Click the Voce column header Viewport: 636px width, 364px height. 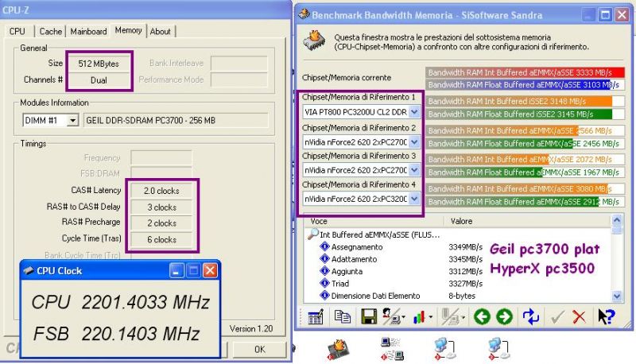click(x=374, y=221)
